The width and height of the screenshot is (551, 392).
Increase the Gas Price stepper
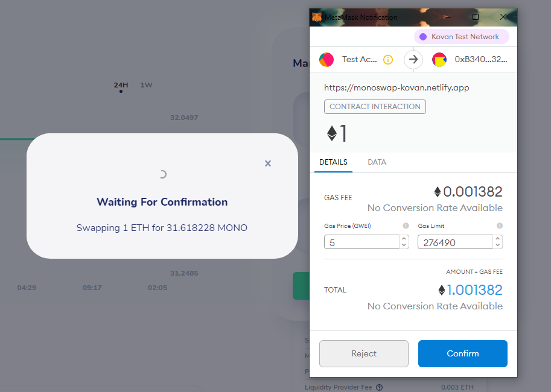click(x=404, y=239)
